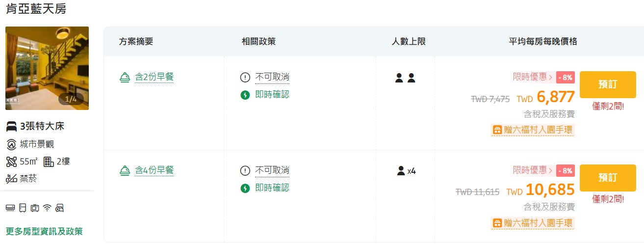Click the floor level building icon
This screenshot has width=644, height=246.
49,162
